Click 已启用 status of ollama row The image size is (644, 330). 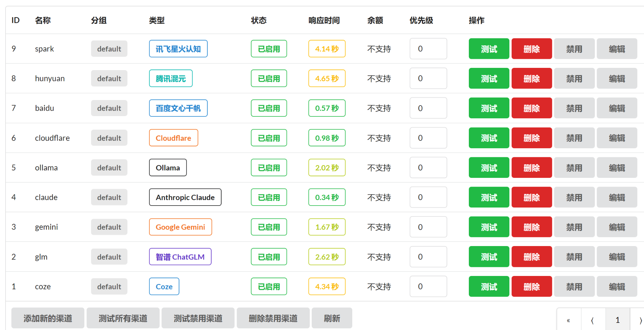(269, 168)
